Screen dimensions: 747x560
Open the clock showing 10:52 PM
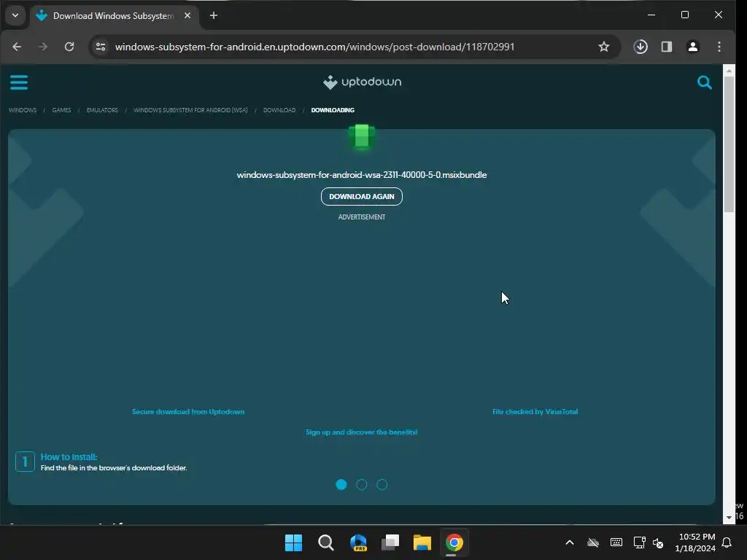[695, 542]
